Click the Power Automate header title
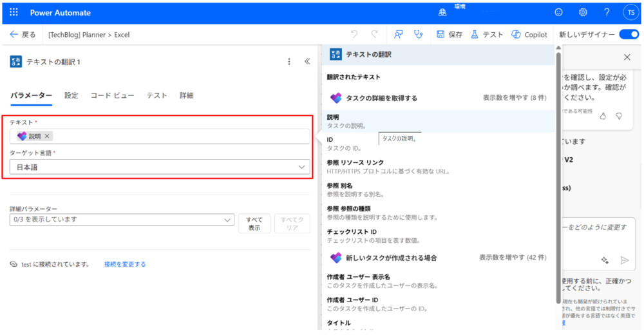The width and height of the screenshot is (644, 335). point(61,12)
